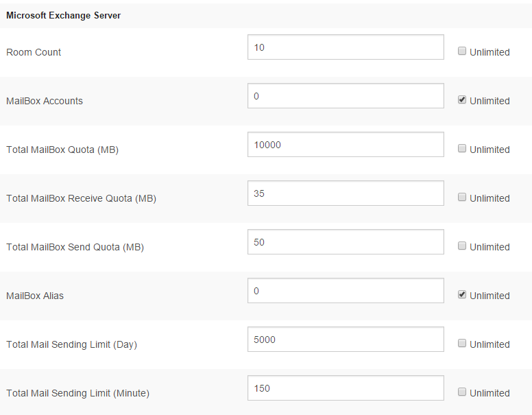Uncheck Unlimited for MailBox Accounts
The height and width of the screenshot is (415, 532).
[x=462, y=99]
